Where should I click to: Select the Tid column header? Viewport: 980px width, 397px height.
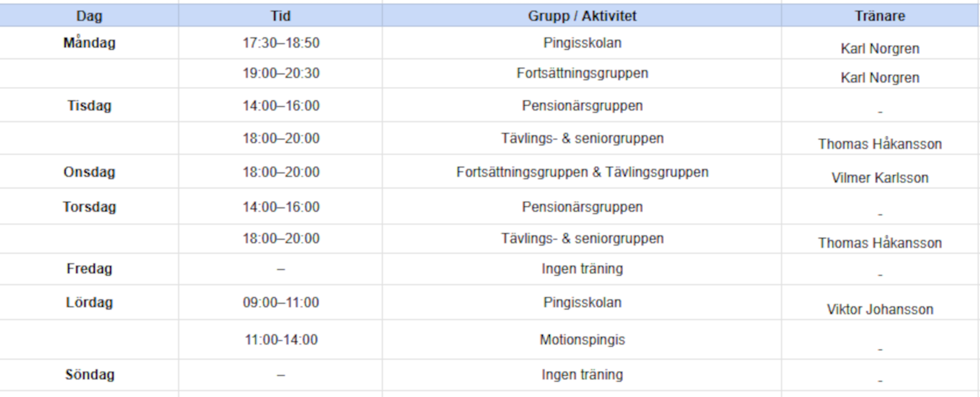coord(281,16)
